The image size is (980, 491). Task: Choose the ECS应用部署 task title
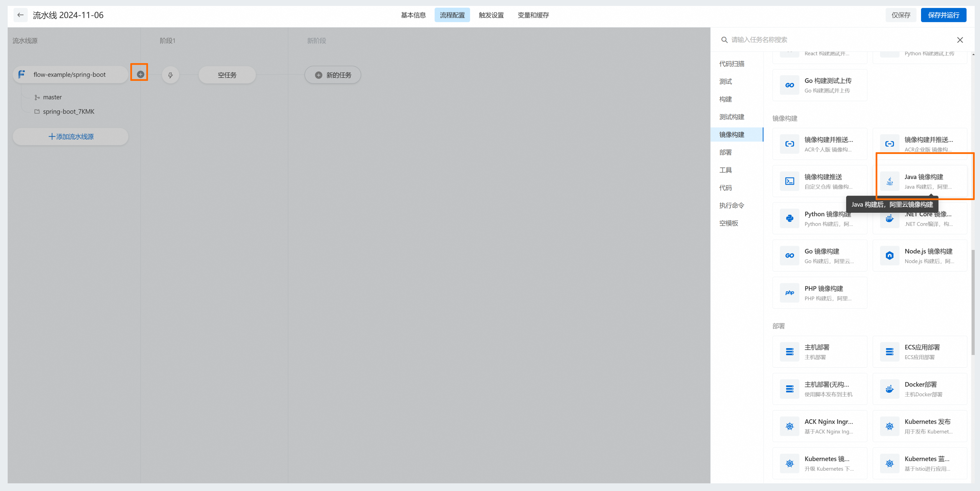tap(922, 347)
